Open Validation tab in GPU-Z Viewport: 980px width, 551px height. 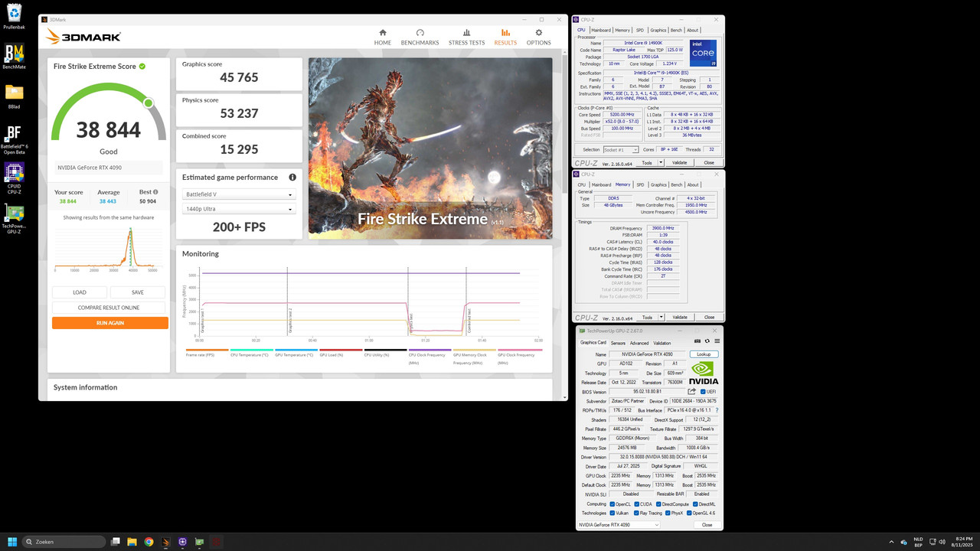[662, 343]
